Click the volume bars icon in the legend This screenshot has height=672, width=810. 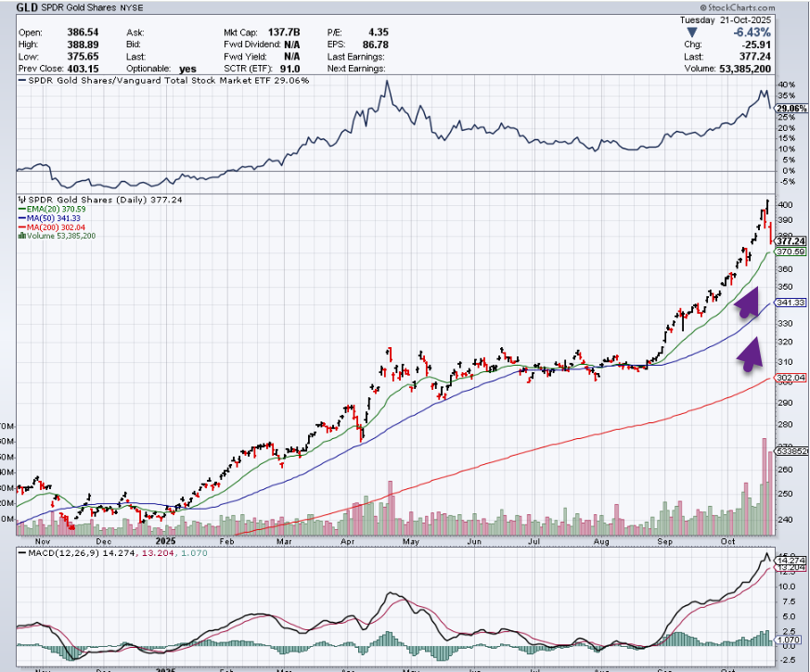tap(20, 236)
